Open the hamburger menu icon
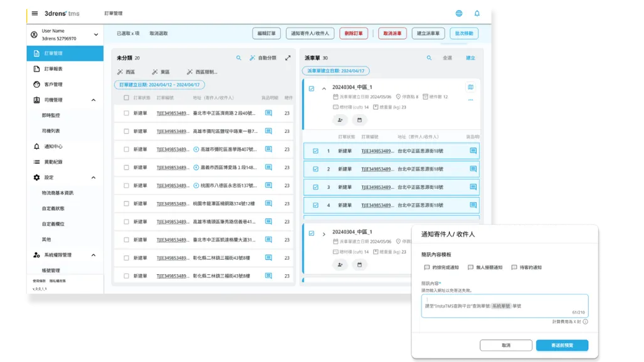 coord(35,13)
